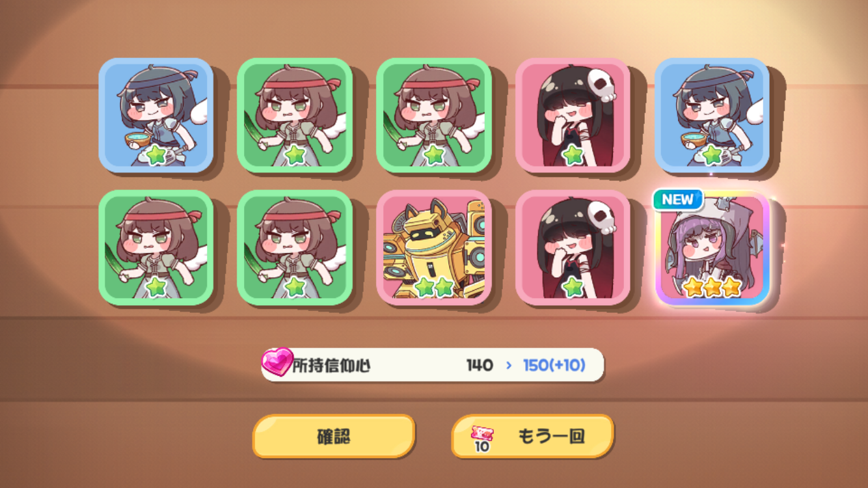Select the NEW three-star purple-haired character card

[712, 248]
